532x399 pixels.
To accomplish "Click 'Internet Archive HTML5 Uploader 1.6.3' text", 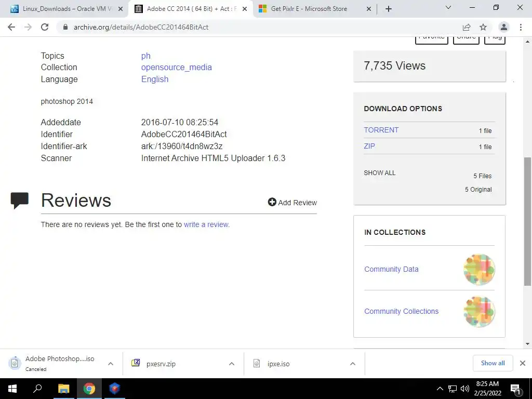I will 213,158.
